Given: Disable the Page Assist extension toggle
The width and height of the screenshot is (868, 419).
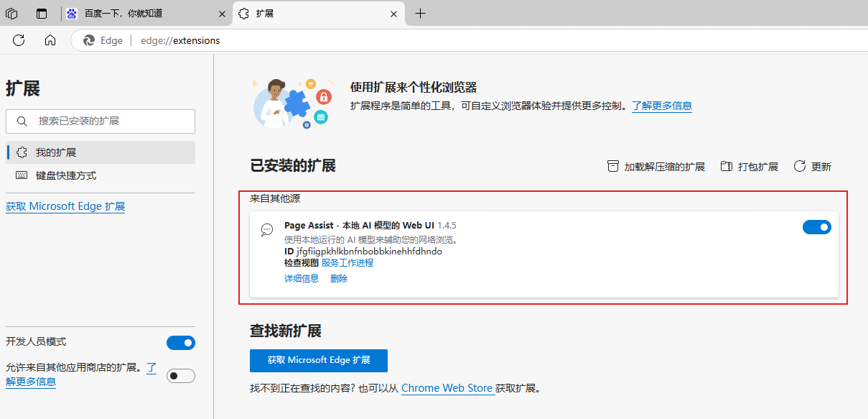Looking at the screenshot, I should click(x=817, y=227).
